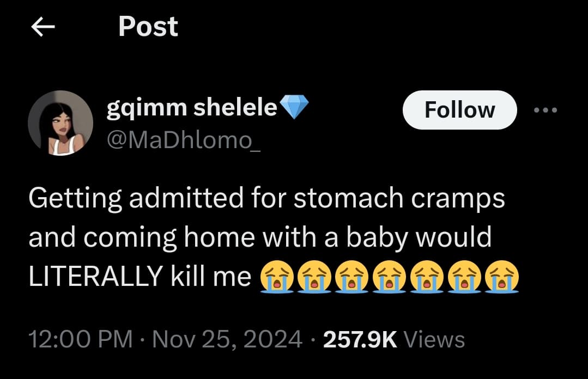Follow the @MaDhlomo_ account
Screen dimensions: 588x379
click(x=459, y=111)
